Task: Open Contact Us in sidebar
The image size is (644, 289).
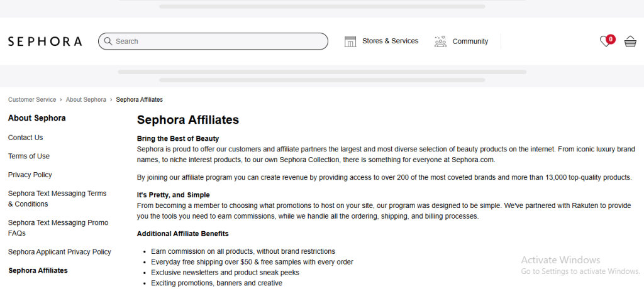Action: (26, 138)
